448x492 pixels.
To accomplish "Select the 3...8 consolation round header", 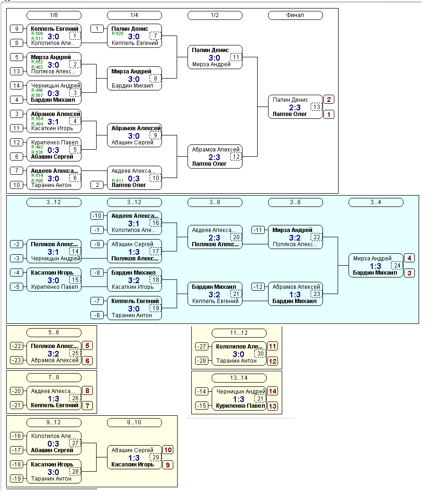I will [x=215, y=202].
